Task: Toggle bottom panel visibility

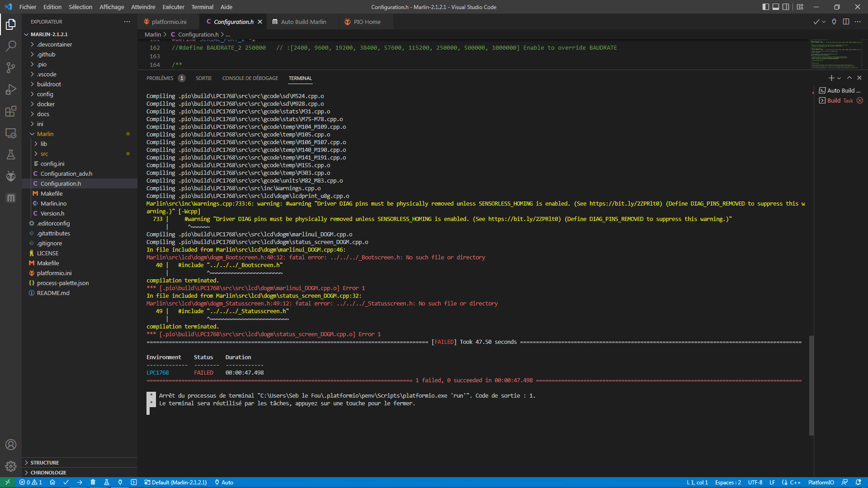Action: (776, 7)
